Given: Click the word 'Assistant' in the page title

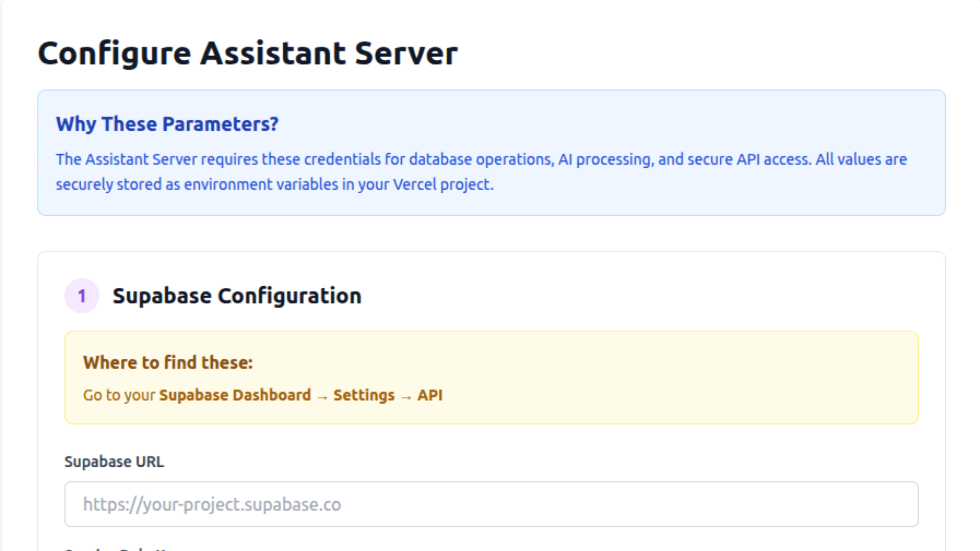Looking at the screenshot, I should (273, 54).
